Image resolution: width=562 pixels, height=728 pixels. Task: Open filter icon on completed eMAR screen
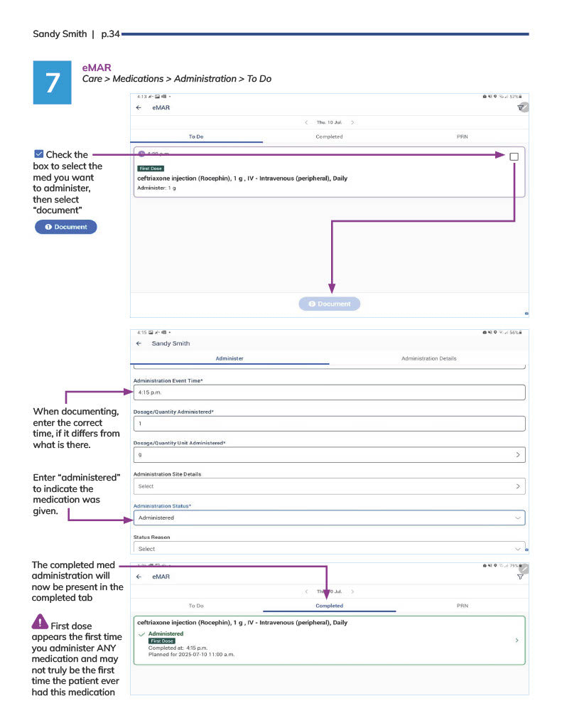[x=520, y=577]
